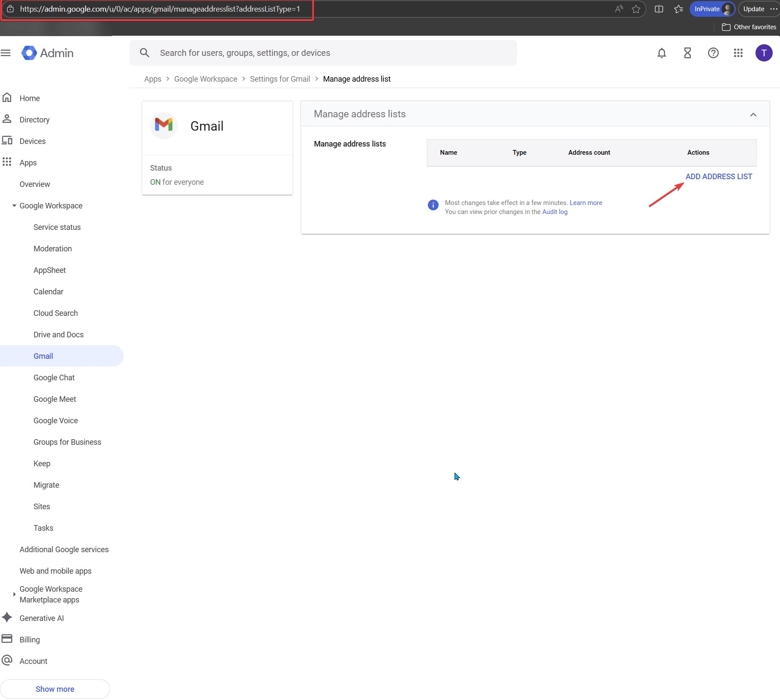The image size is (780, 700).
Task: Open the hourglass tasks icon
Action: click(688, 53)
